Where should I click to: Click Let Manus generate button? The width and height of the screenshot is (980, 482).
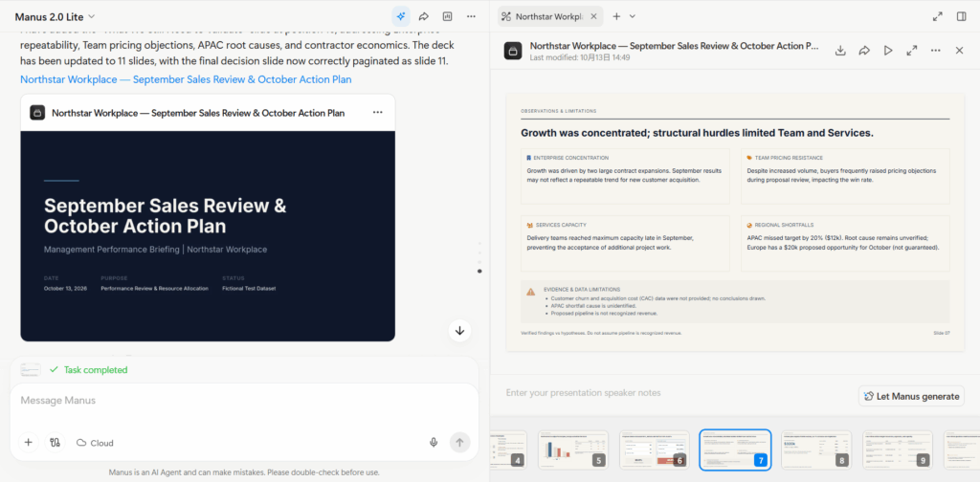click(912, 396)
